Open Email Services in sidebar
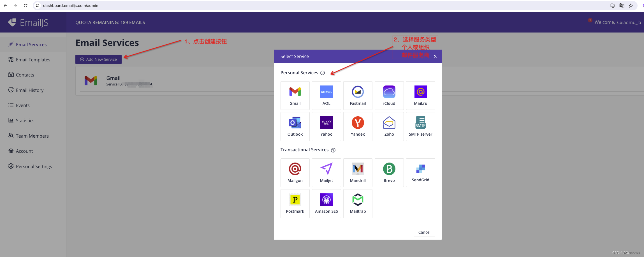The height and width of the screenshot is (257, 644). click(33, 44)
